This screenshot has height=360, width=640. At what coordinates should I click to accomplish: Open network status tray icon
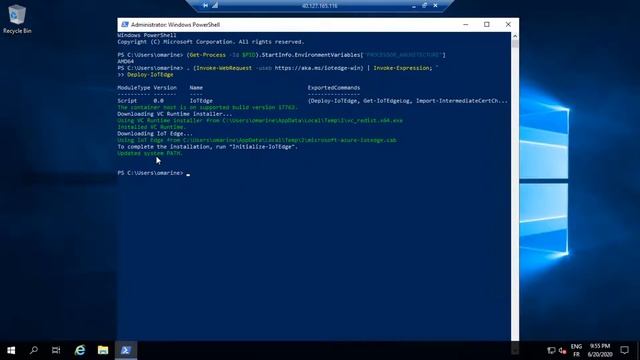pyautogui.click(x=551, y=350)
